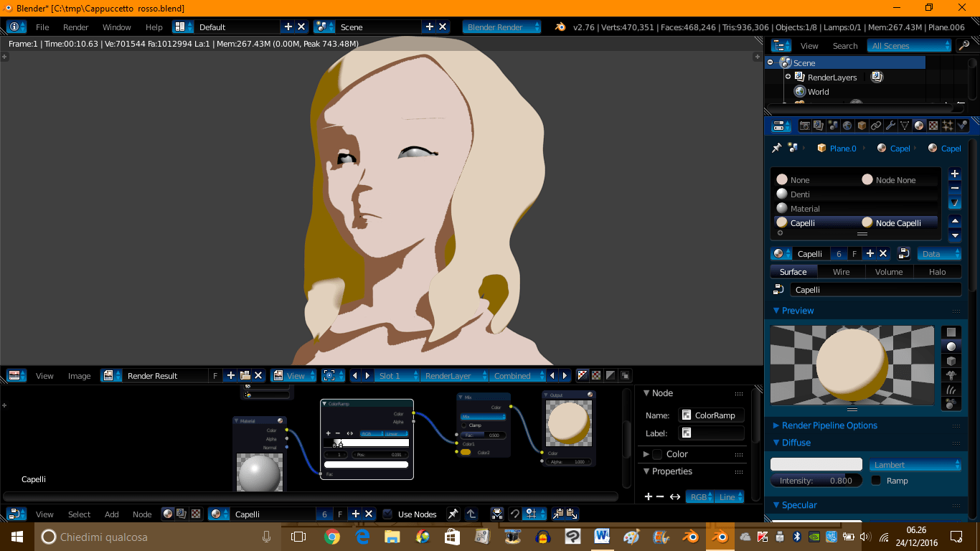
Task: Switch node editor to texture nodes
Action: (195, 514)
